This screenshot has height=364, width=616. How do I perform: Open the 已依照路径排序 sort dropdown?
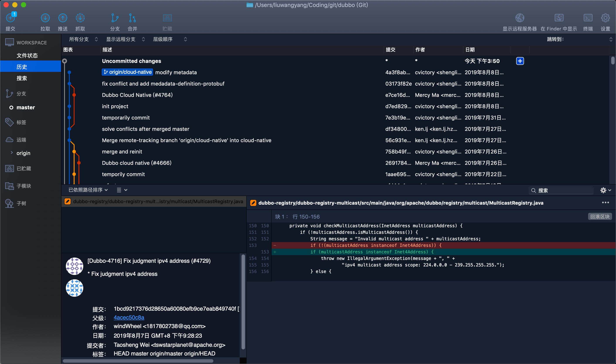(88, 190)
